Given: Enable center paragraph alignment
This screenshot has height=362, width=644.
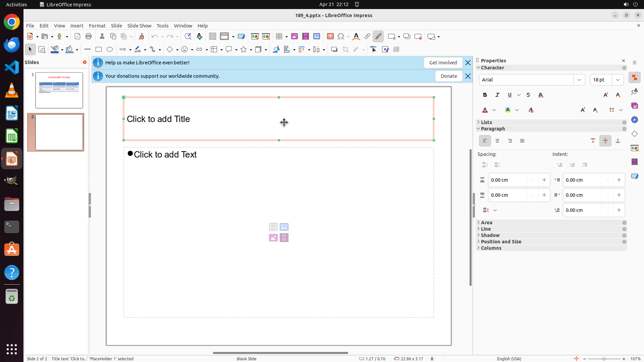Looking at the screenshot, I should click(497, 141).
